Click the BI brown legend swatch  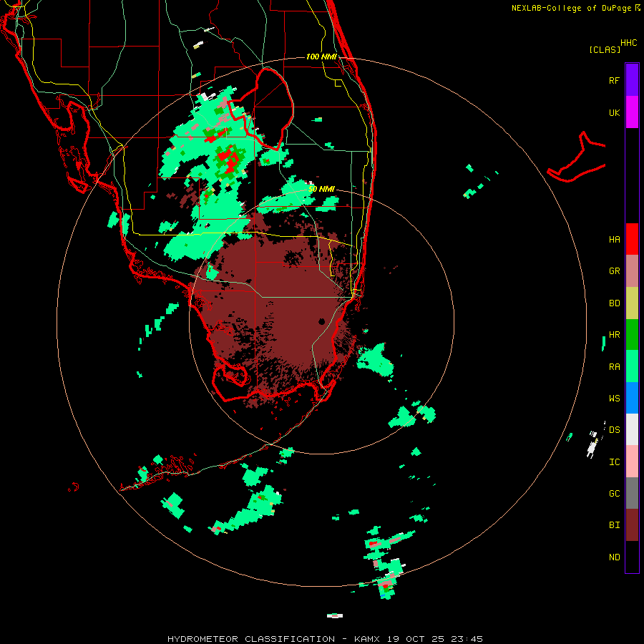632,525
